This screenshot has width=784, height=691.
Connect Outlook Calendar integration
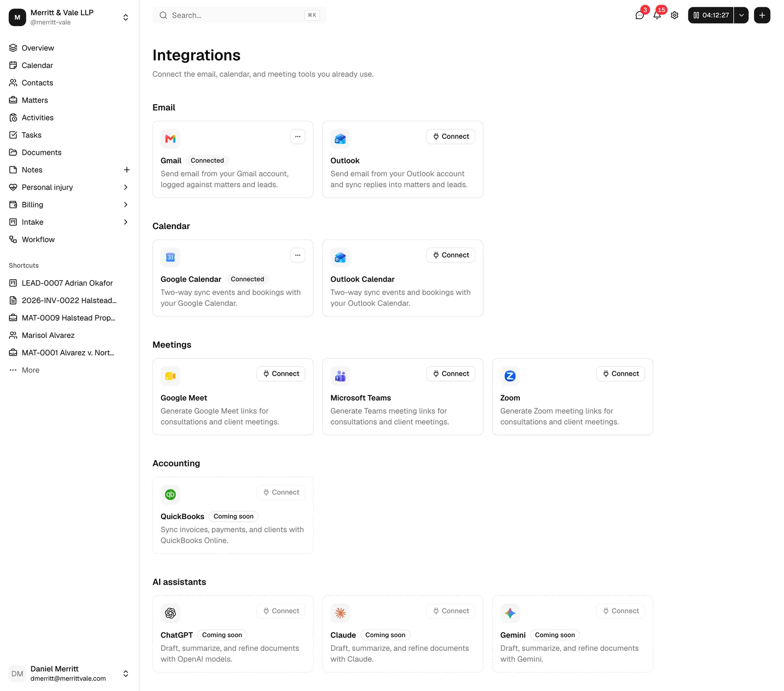(451, 255)
